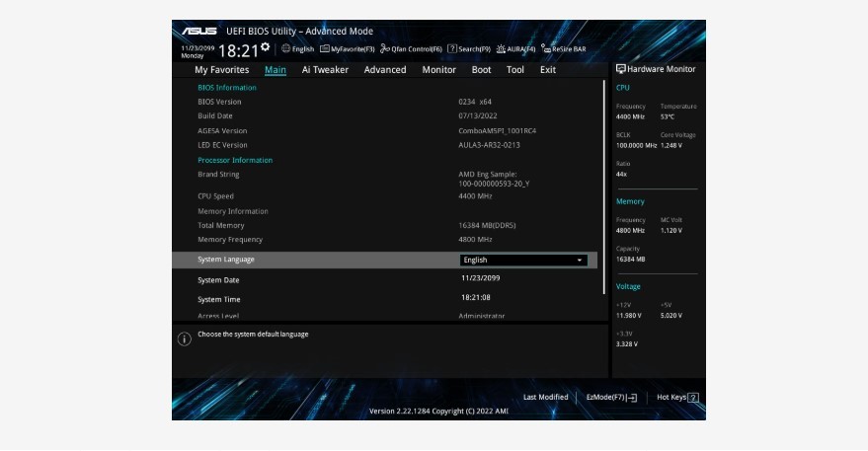Go to My Favorites tab
Viewport: 868px width, 451px height.
[x=222, y=70]
